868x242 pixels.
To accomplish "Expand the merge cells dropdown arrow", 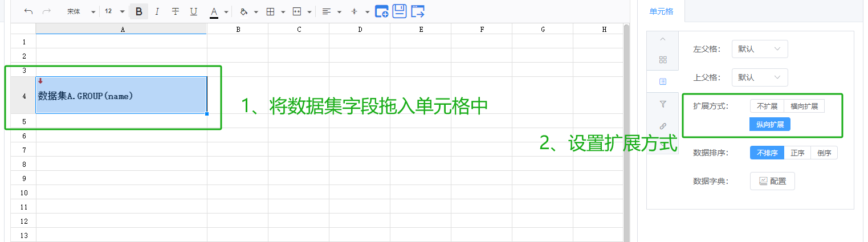I will 309,11.
